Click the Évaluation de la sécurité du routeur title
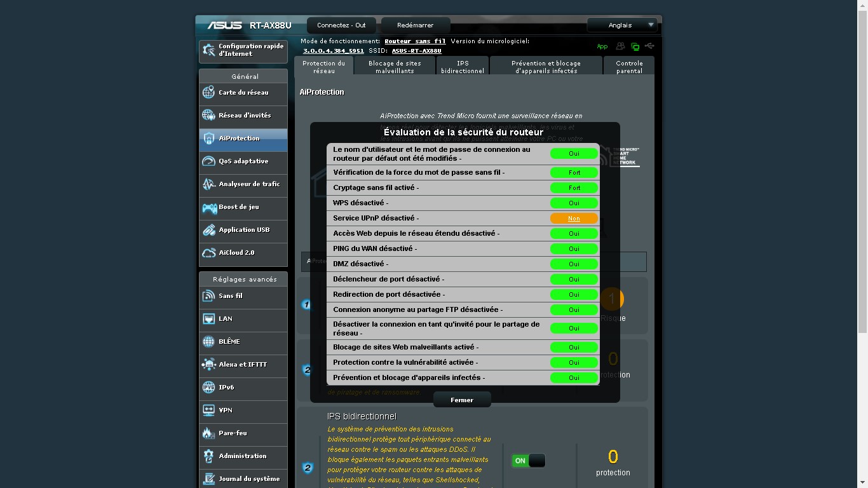 tap(463, 132)
